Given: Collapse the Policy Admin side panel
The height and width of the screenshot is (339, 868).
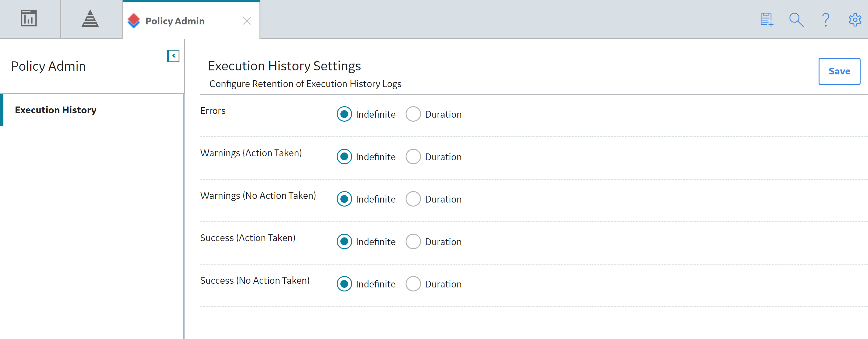Looking at the screenshot, I should [x=173, y=56].
